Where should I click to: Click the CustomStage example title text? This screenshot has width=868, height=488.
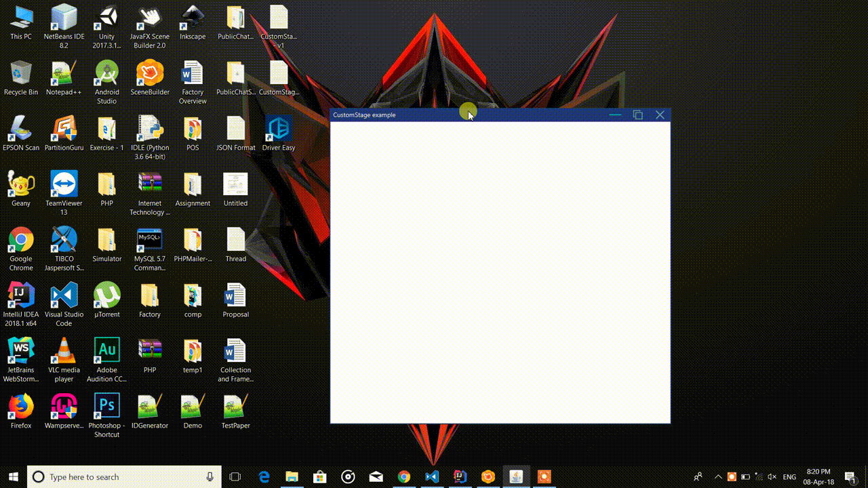pos(364,115)
